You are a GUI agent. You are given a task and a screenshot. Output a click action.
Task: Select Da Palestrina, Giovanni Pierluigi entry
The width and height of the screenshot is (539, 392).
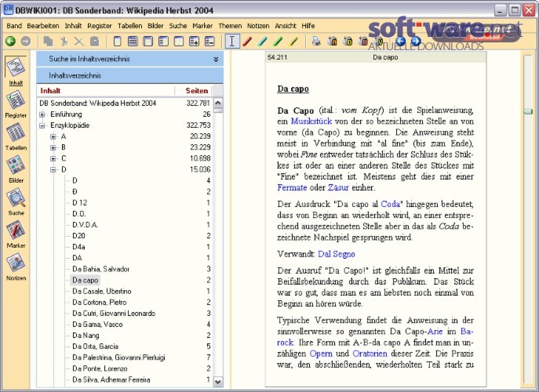[x=118, y=358]
